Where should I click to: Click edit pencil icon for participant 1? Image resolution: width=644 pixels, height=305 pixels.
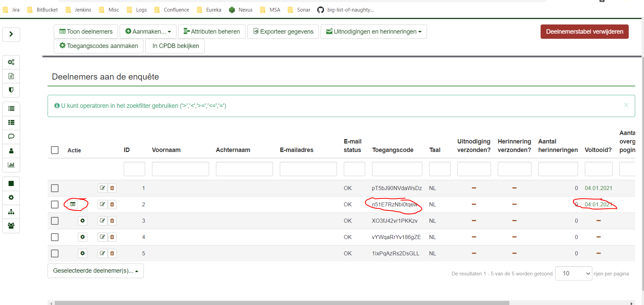click(102, 188)
